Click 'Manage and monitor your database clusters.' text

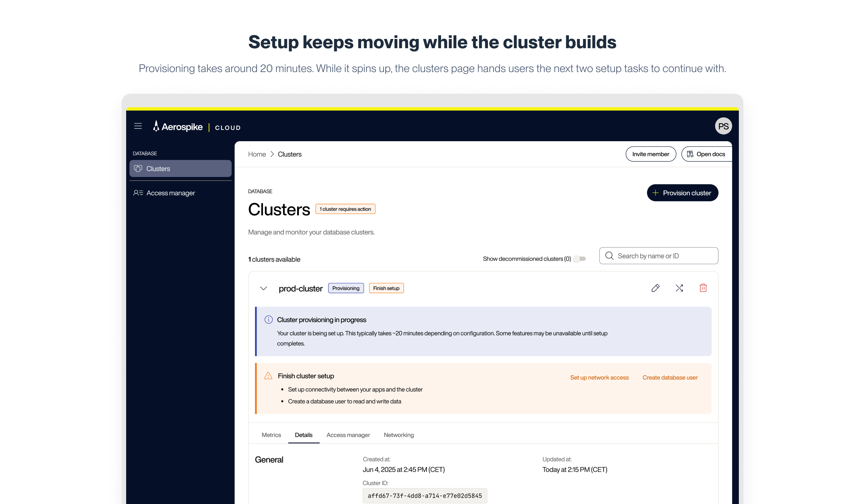click(311, 232)
